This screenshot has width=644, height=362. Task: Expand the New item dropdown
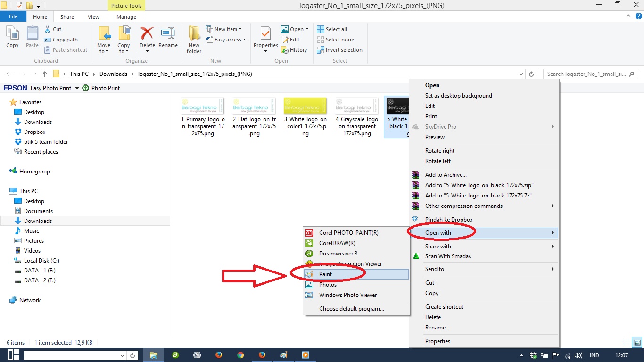[x=240, y=29]
